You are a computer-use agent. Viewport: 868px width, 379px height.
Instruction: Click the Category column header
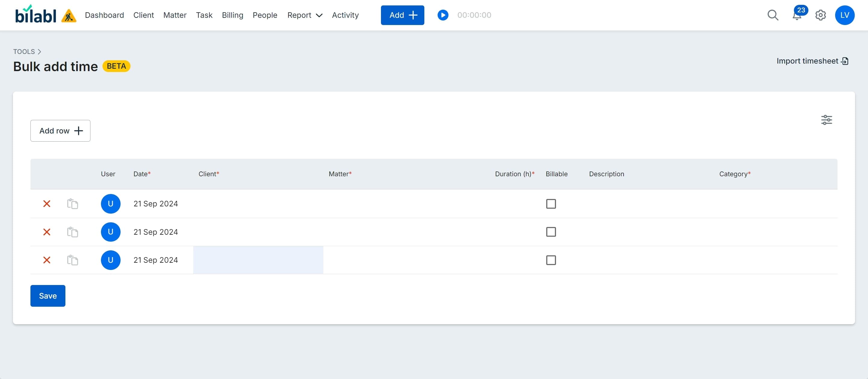click(x=735, y=174)
